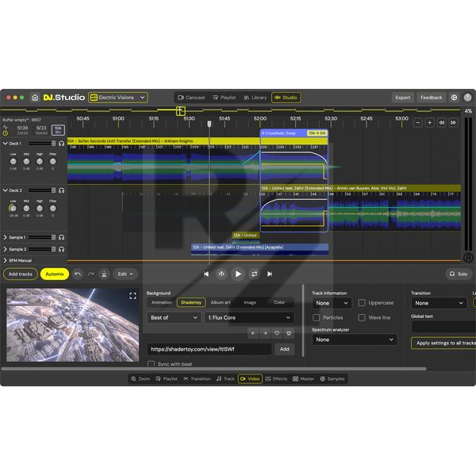Image resolution: width=476 pixels, height=476 pixels.
Task: Open the Spectrum analyzer dropdown
Action: (x=355, y=340)
